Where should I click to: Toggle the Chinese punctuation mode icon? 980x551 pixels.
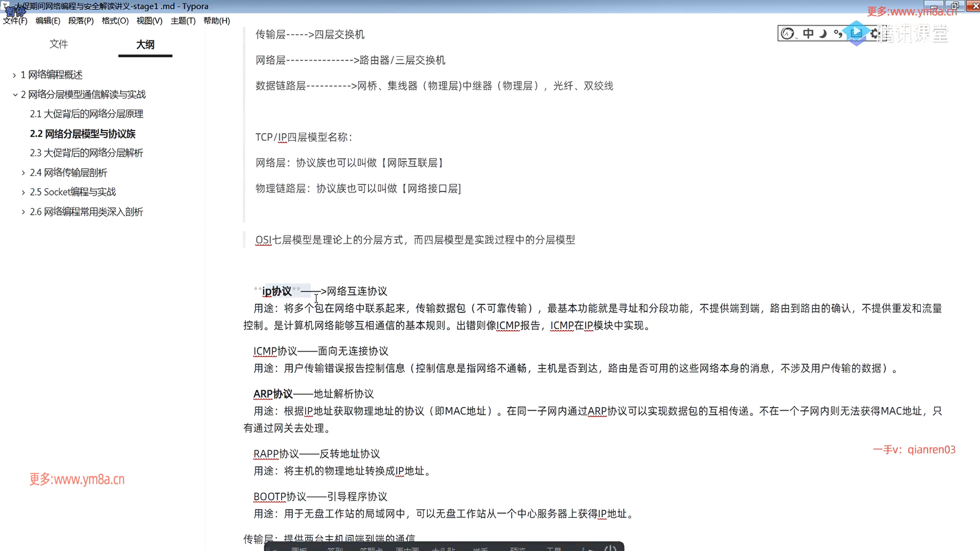[838, 34]
